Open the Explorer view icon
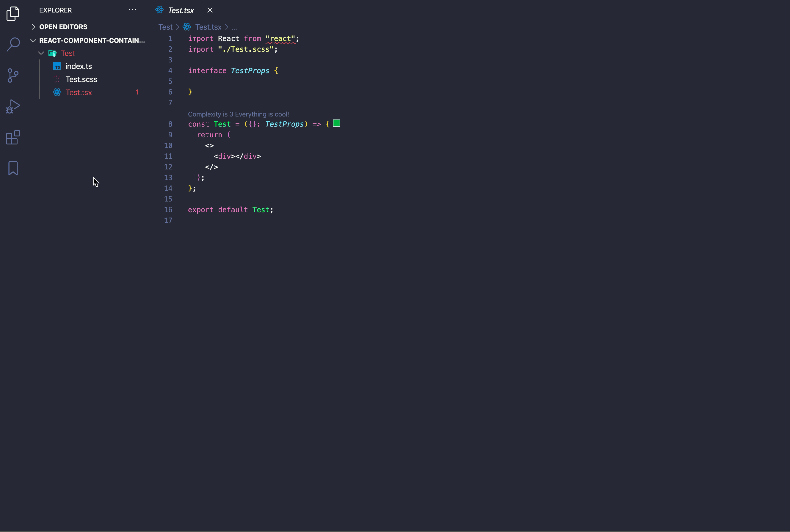The height and width of the screenshot is (532, 790). pyautogui.click(x=13, y=14)
